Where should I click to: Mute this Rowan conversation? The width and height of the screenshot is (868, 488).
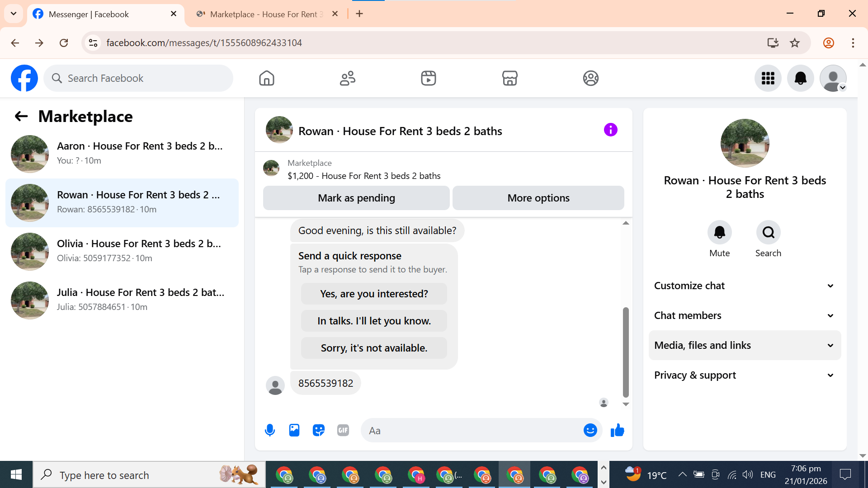719,232
